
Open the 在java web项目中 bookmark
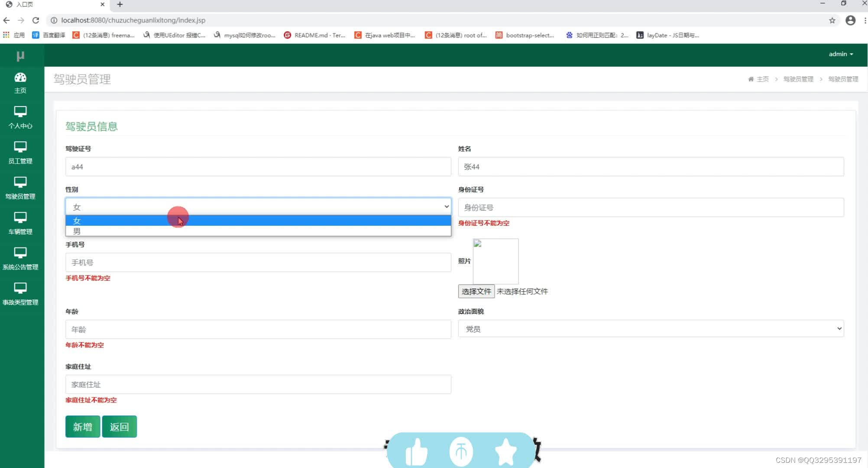coord(385,35)
